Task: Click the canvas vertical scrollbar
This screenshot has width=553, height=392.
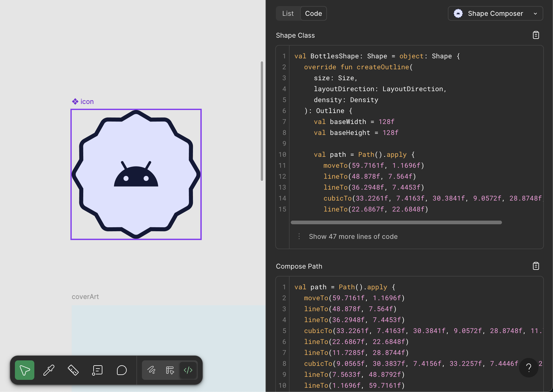Action: click(x=262, y=121)
